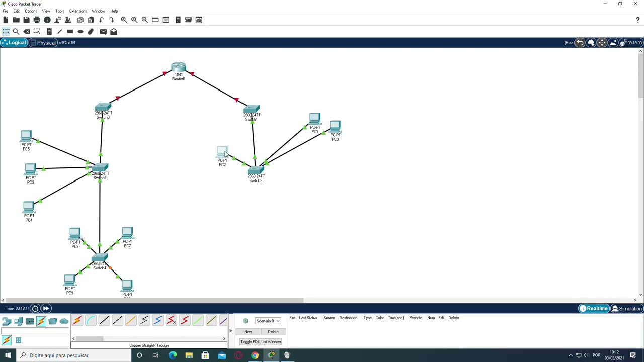
Task: Switch to Physical workspace view
Action: (43, 43)
